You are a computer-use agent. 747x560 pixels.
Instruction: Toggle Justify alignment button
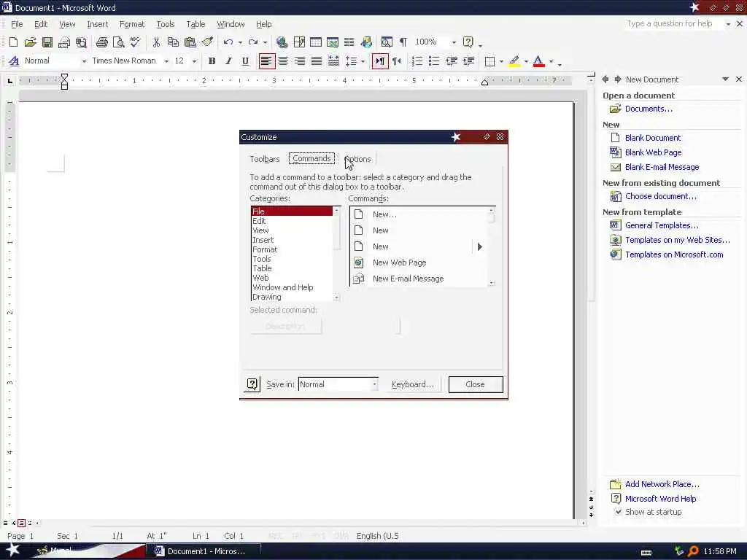click(317, 61)
